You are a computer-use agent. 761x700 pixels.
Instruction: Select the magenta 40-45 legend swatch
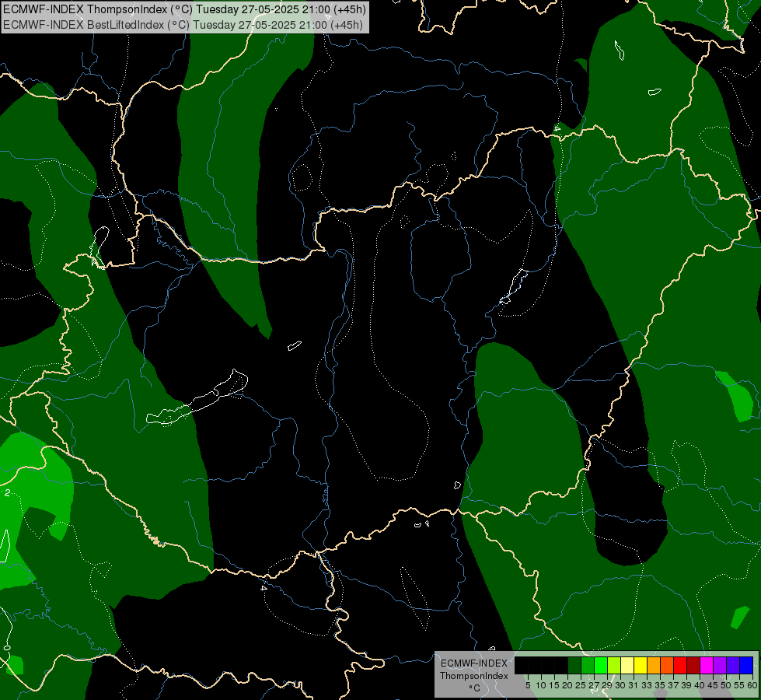point(707,665)
